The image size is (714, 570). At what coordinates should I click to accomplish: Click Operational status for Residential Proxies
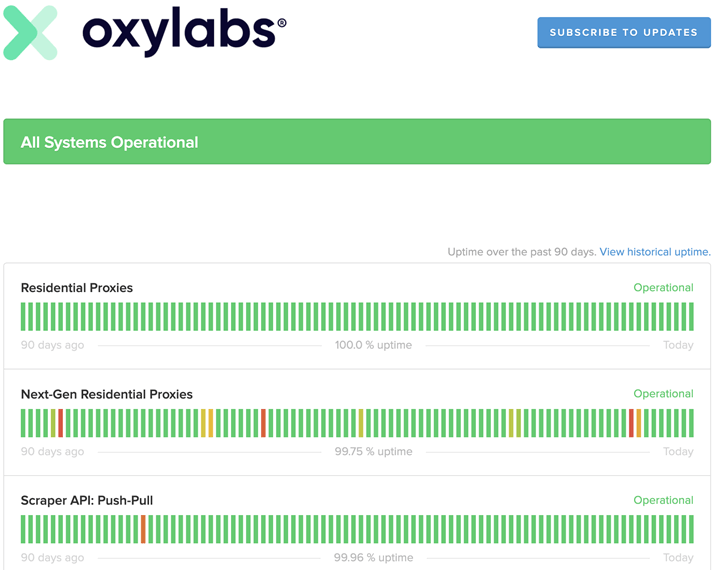click(663, 288)
